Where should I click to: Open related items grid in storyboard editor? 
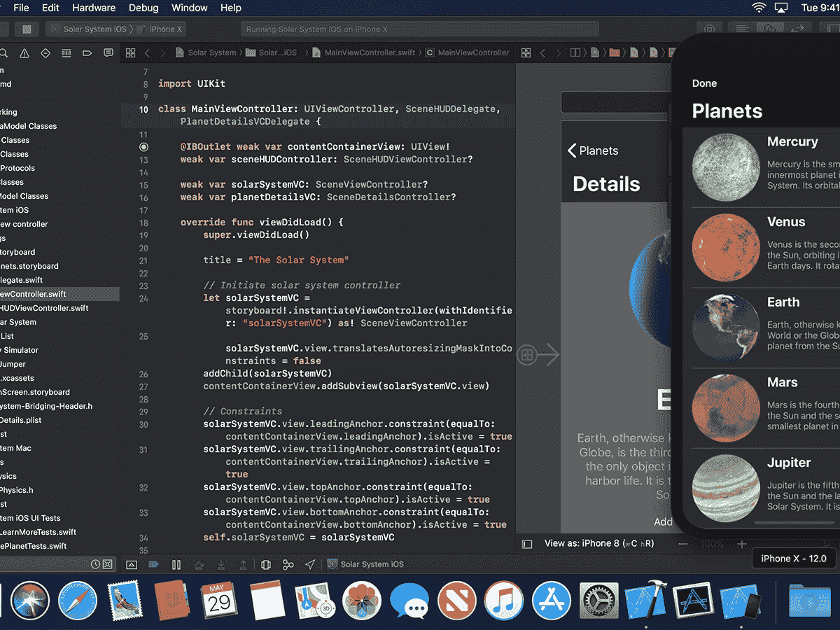(x=526, y=52)
